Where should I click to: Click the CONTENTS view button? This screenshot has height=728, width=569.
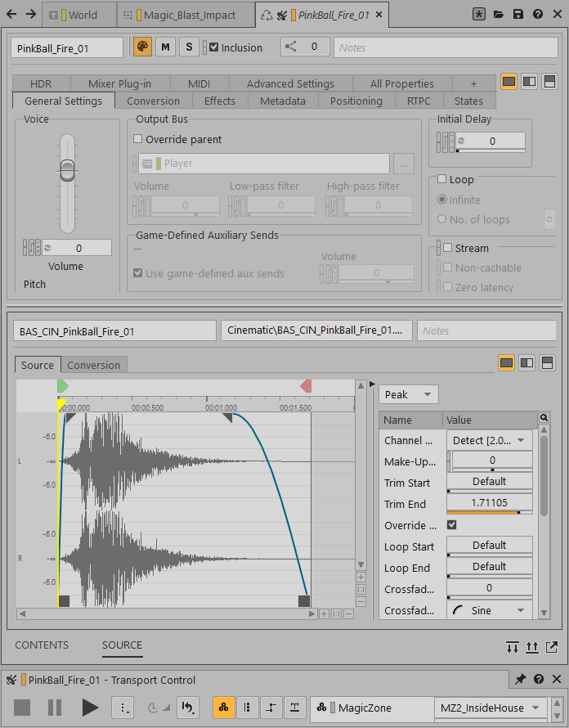pyautogui.click(x=42, y=645)
